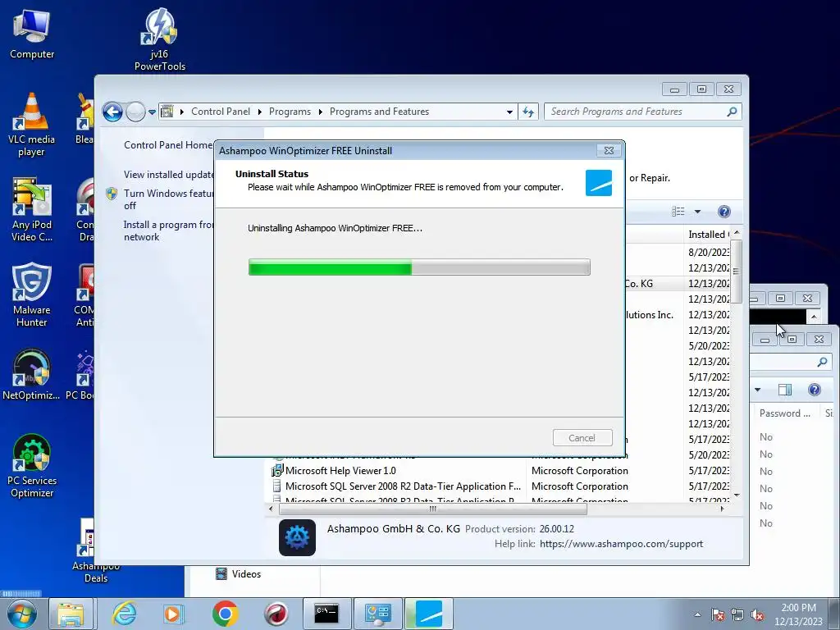Click the green uninstall progress bar
Viewport: 840px width, 630px height.
pyautogui.click(x=419, y=267)
